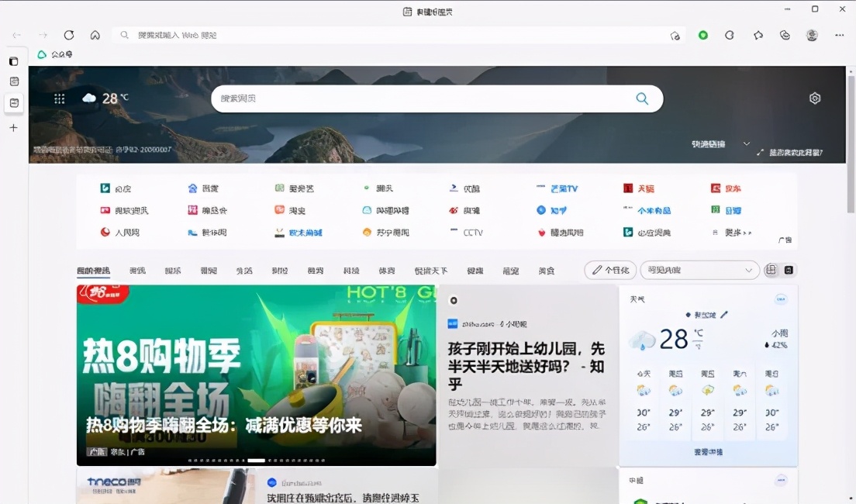Click the page refresh icon in the toolbar
The image size is (856, 504).
pos(69,35)
